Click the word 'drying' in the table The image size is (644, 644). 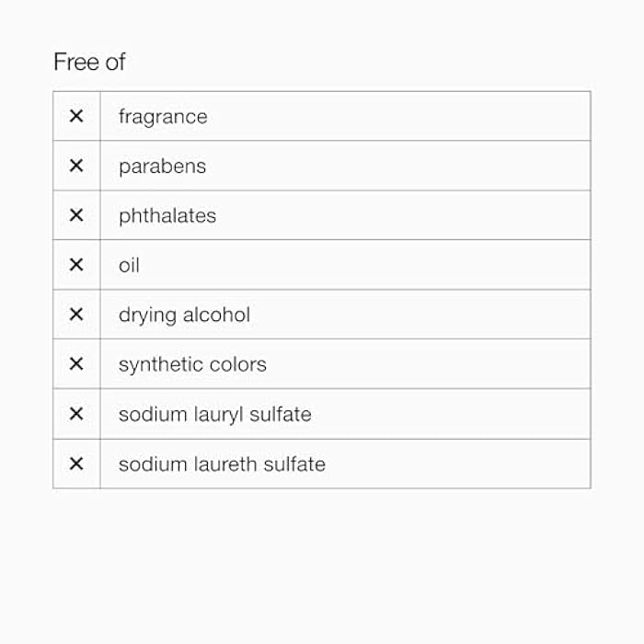(x=145, y=316)
